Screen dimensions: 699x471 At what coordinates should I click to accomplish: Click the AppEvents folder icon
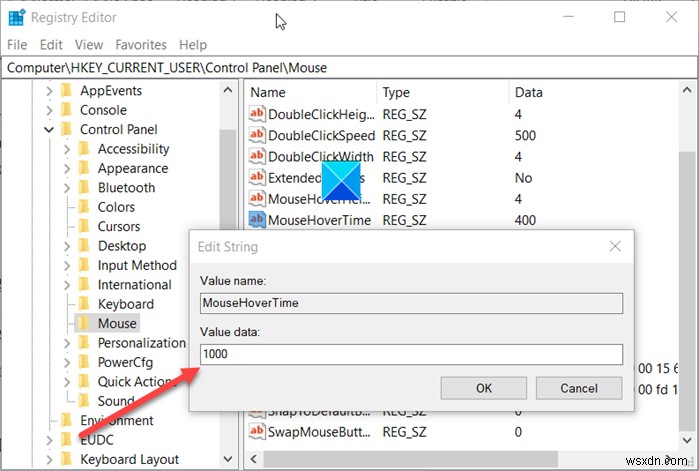point(66,90)
